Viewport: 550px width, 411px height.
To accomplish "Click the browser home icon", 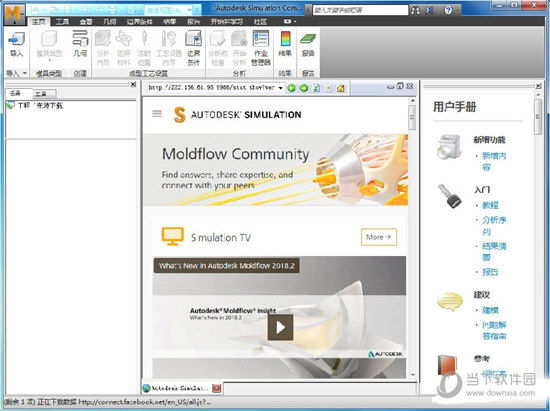I will [x=340, y=88].
